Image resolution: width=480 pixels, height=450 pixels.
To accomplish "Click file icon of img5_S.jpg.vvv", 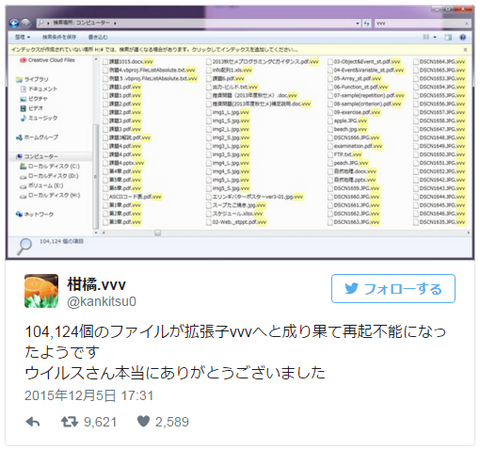I will pyautogui.click(x=209, y=188).
